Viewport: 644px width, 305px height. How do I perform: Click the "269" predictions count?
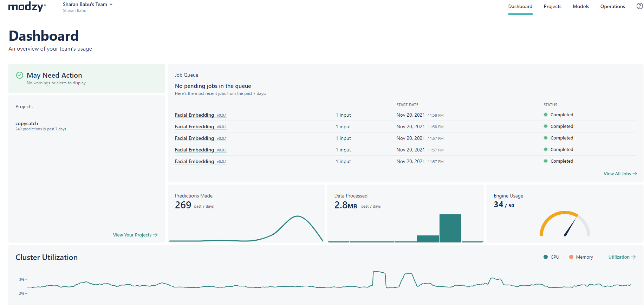(x=183, y=205)
